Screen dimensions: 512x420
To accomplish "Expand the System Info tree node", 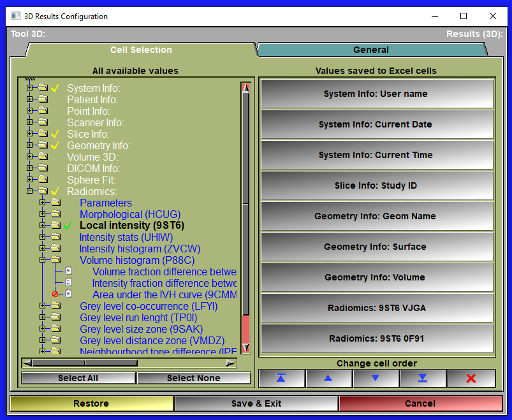I will coord(30,88).
